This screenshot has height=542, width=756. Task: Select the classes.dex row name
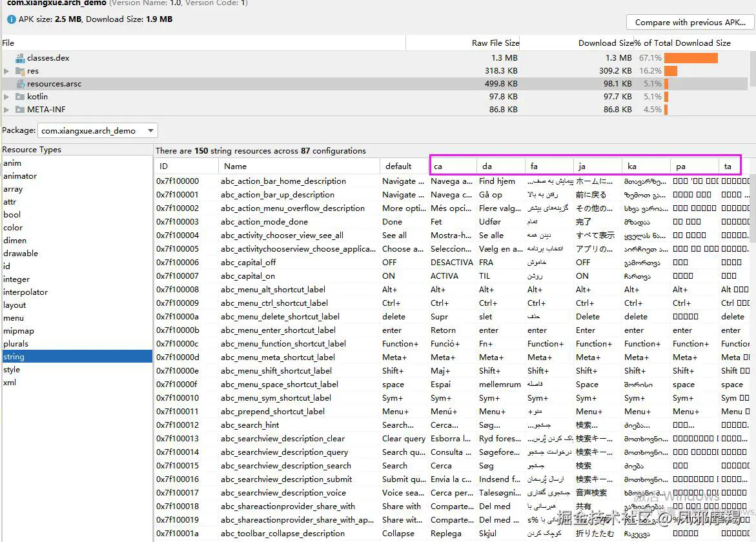[48, 58]
